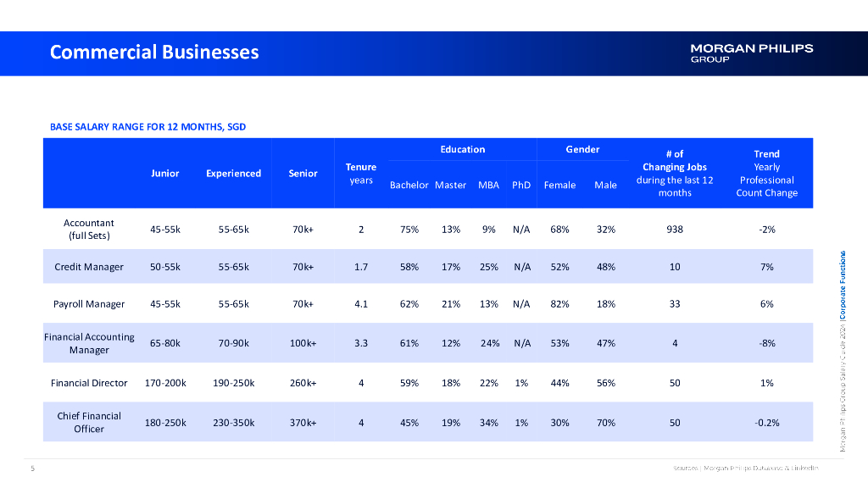The width and height of the screenshot is (868, 488).
Task: Select the Bachelor sub-column header
Action: [x=409, y=185]
